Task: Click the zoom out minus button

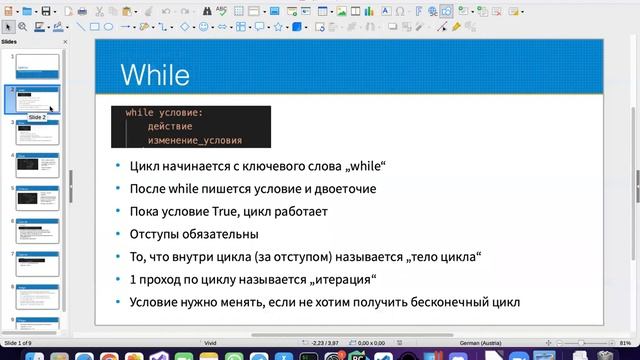Action: 560,343
